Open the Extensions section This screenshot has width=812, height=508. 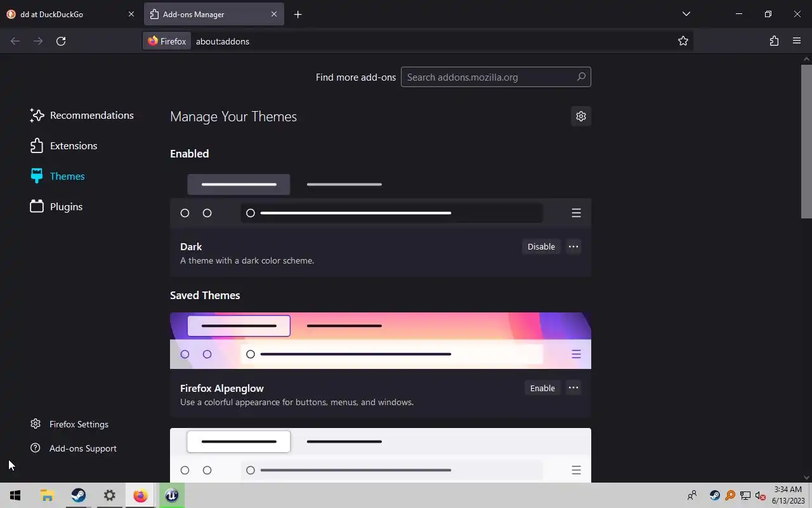pyautogui.click(x=63, y=145)
